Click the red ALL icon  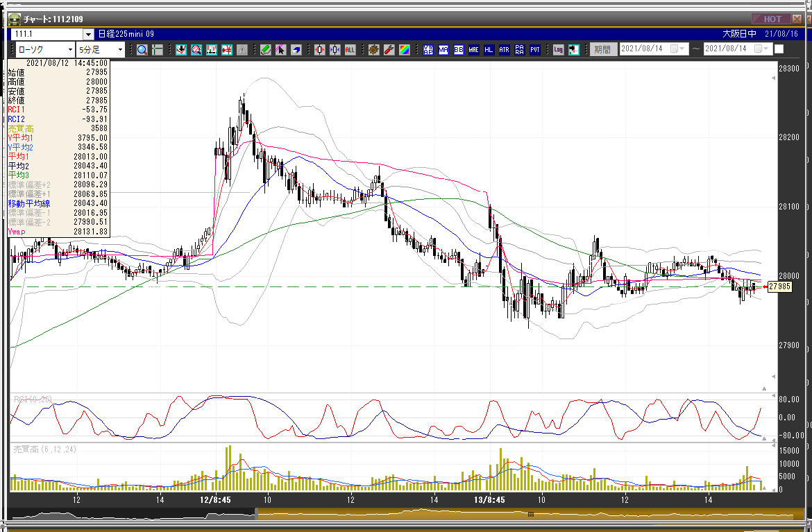click(350, 49)
